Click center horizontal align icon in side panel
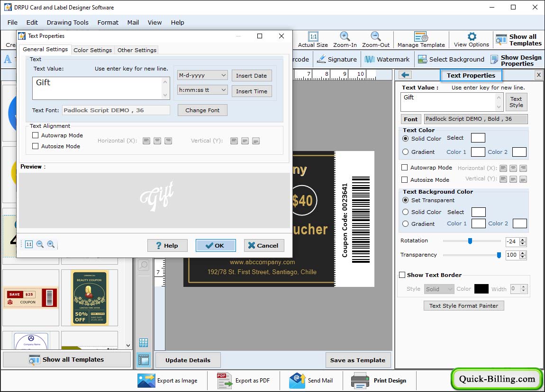 pos(513,168)
